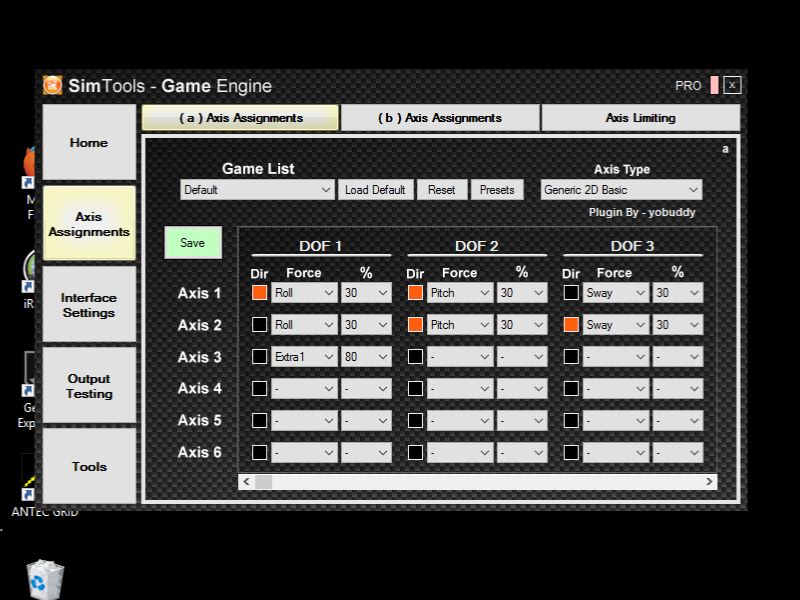The image size is (800, 600).
Task: Open the Axis Type Generic 2D Basic dropdown
Action: (621, 190)
